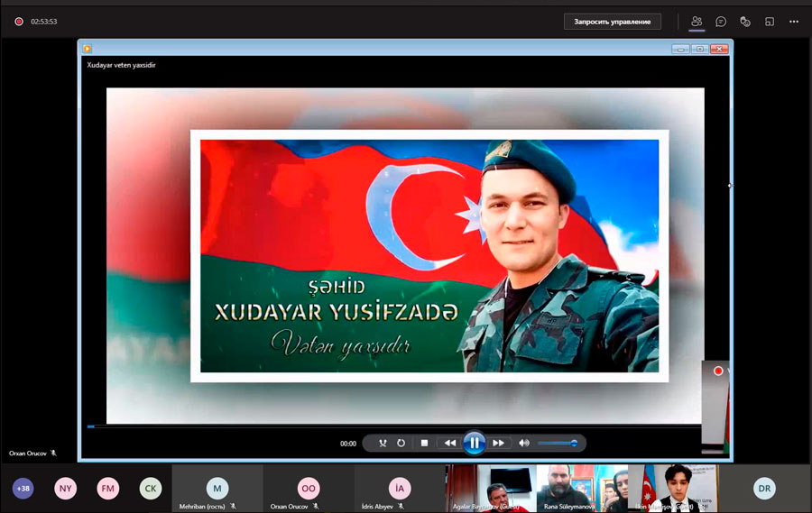Click the next/fast-forward button
Viewport: 812px width, 513px height.
pyautogui.click(x=498, y=443)
